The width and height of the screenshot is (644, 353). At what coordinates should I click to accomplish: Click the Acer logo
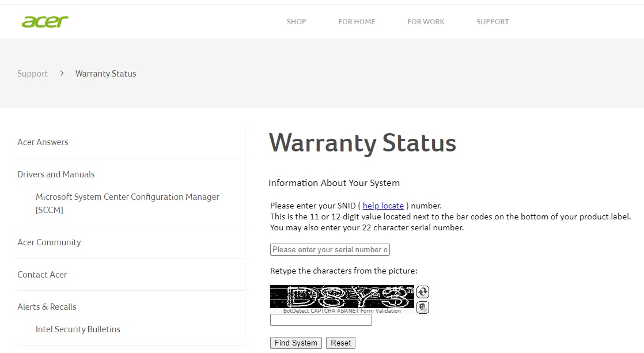(x=45, y=22)
